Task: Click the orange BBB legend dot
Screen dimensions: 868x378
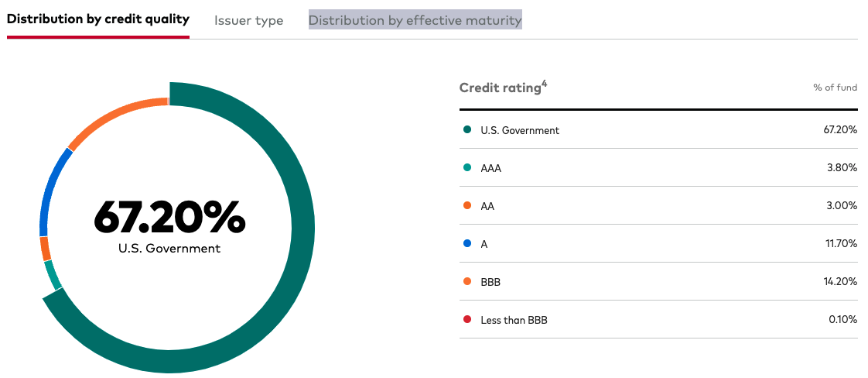Action: pos(467,281)
